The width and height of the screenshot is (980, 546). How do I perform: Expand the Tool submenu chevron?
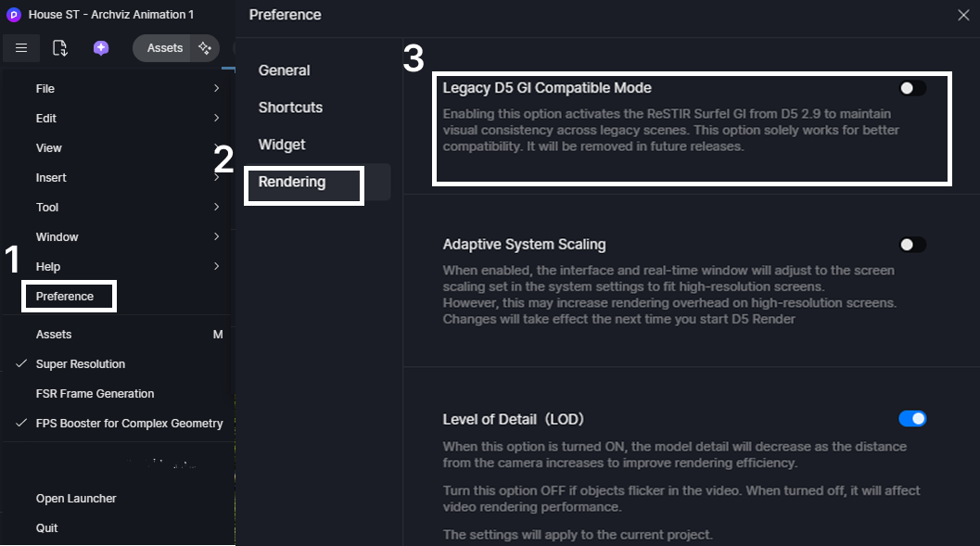pyautogui.click(x=216, y=207)
